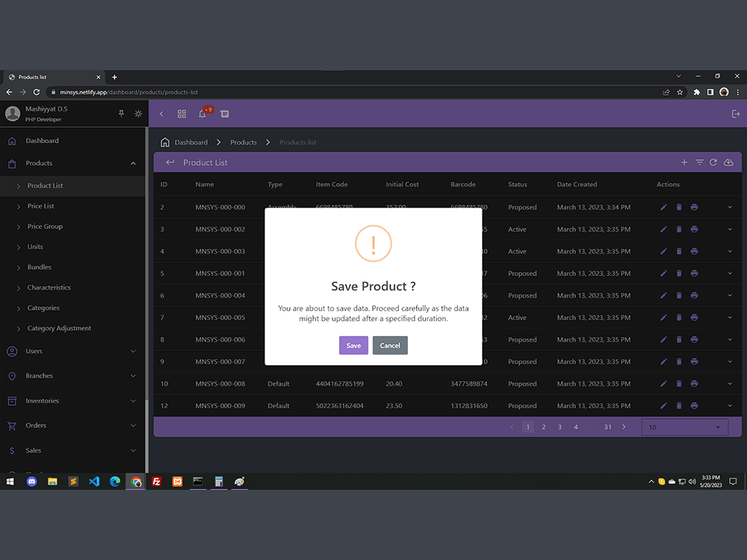Click the logout icon in header

[x=736, y=113]
